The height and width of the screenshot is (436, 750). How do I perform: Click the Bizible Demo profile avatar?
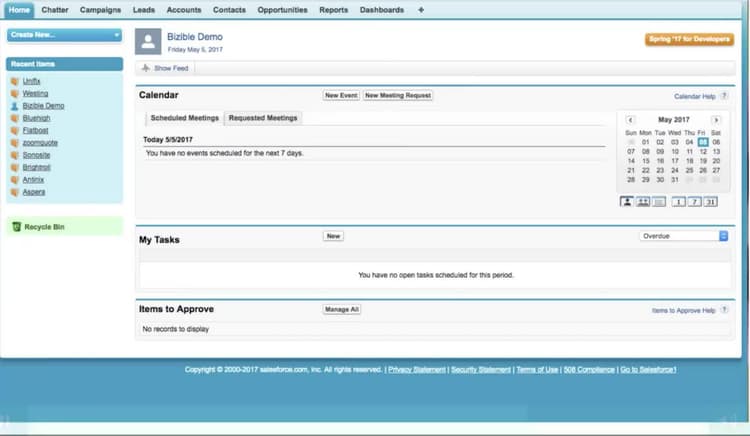148,42
